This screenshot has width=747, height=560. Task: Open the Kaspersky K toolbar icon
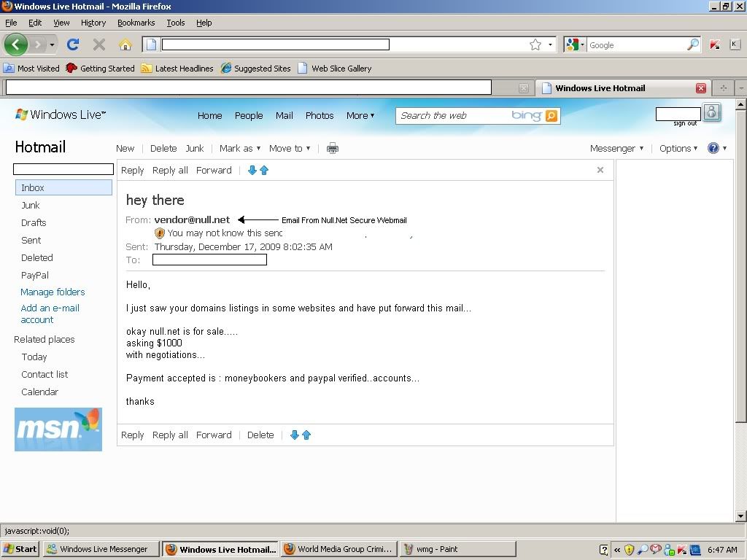[734, 44]
